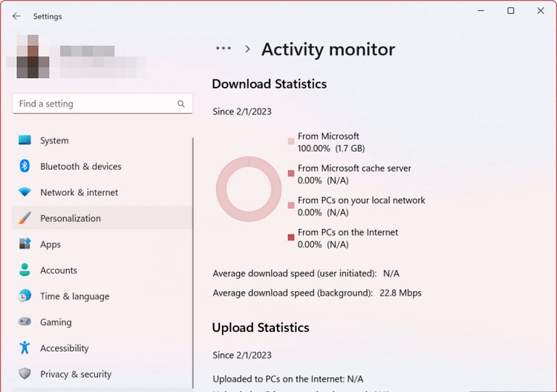The image size is (557, 392).
Task: Click From PCs on your local network
Action: [x=361, y=200]
